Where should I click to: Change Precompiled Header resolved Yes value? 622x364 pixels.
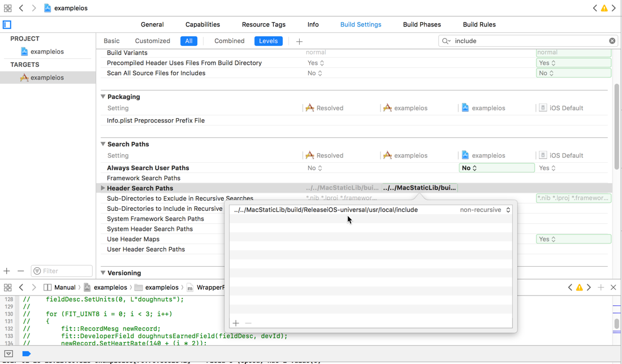[x=316, y=63]
